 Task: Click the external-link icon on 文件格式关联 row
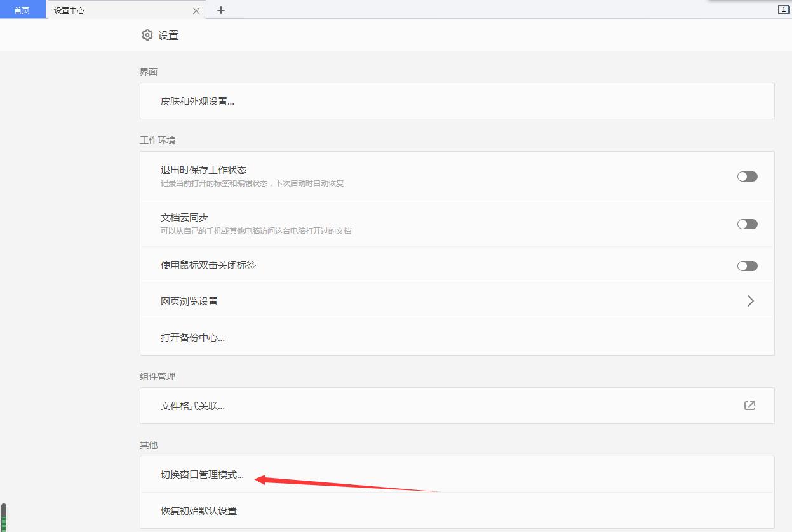coord(750,405)
